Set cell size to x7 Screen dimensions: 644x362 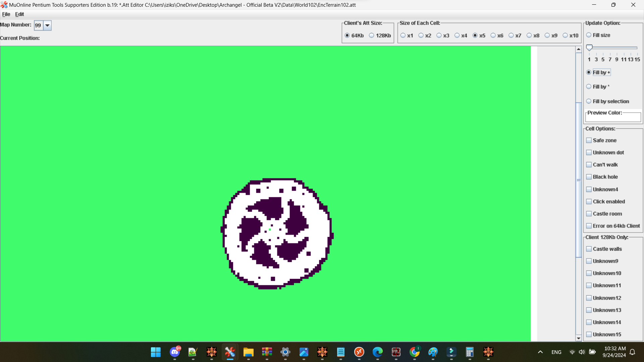click(x=515, y=36)
